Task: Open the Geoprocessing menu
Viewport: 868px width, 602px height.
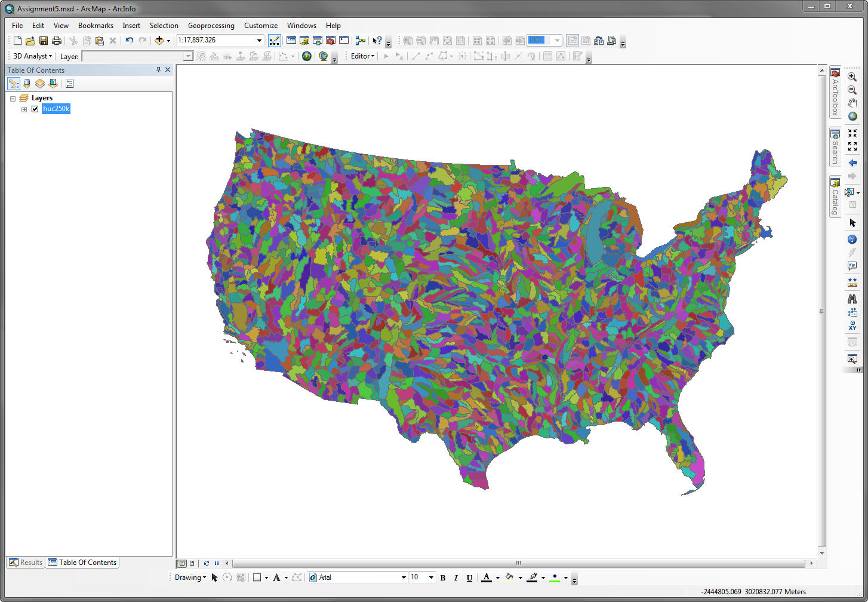Action: pyautogui.click(x=211, y=26)
